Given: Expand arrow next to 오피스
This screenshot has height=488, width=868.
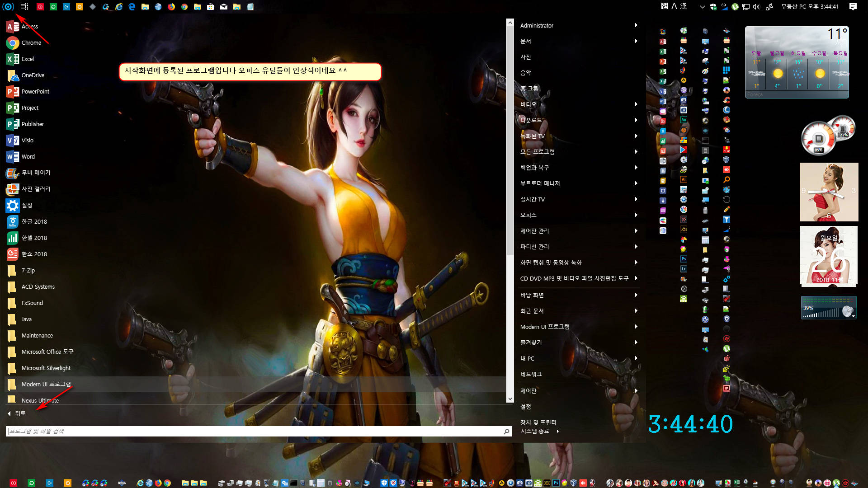Looking at the screenshot, I should [x=636, y=215].
